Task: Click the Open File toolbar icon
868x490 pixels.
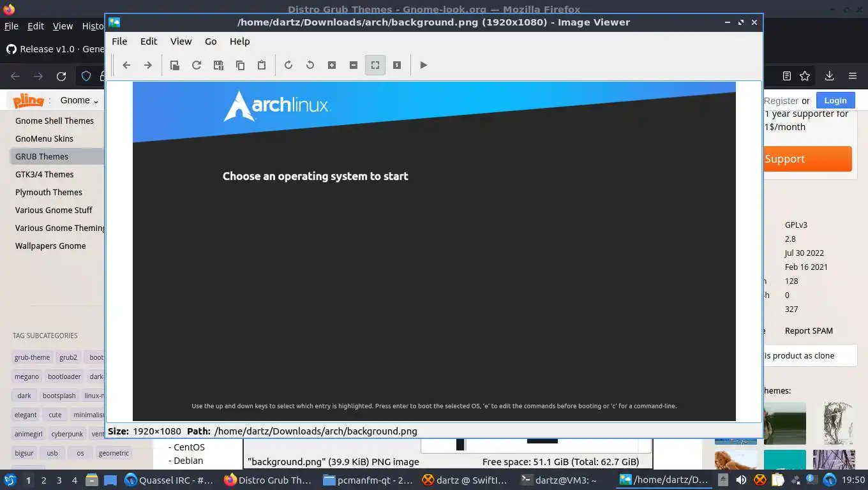Action: [174, 65]
